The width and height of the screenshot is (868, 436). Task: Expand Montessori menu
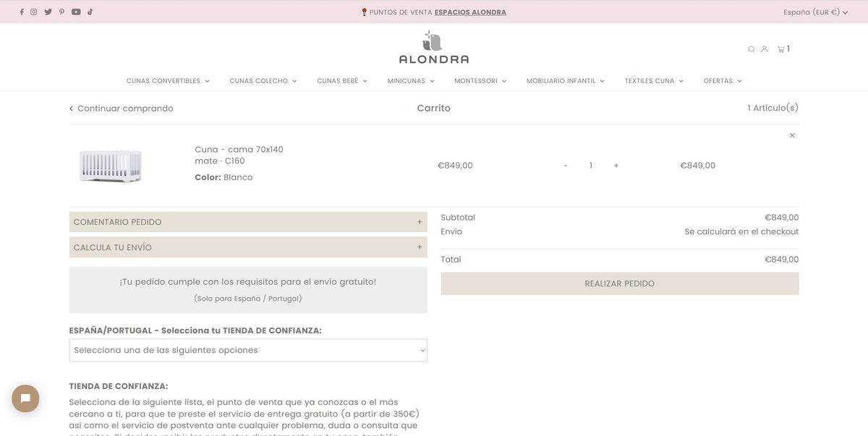[480, 81]
